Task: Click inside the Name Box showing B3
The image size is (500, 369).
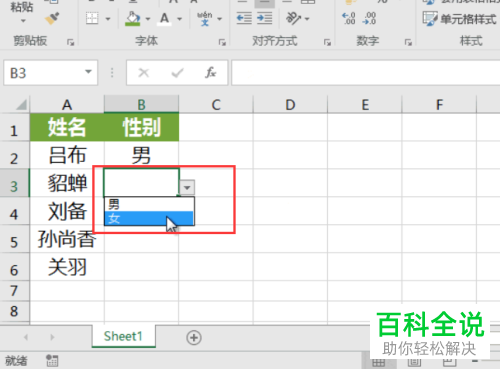Action: click(43, 73)
